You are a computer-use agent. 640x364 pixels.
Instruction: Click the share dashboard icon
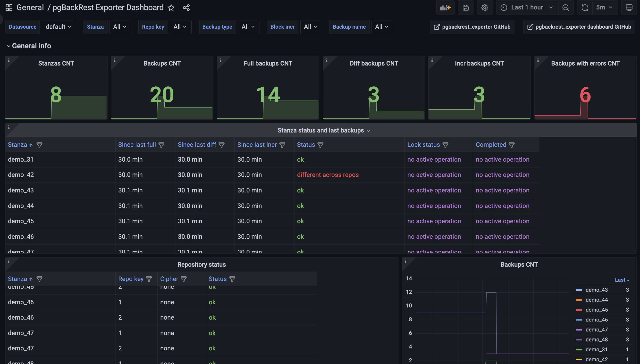coord(186,8)
